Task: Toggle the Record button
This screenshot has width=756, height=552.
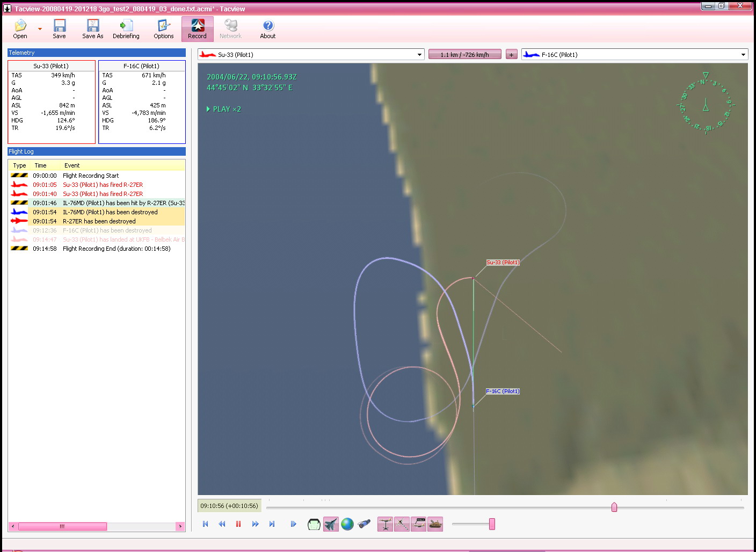Action: (x=197, y=29)
